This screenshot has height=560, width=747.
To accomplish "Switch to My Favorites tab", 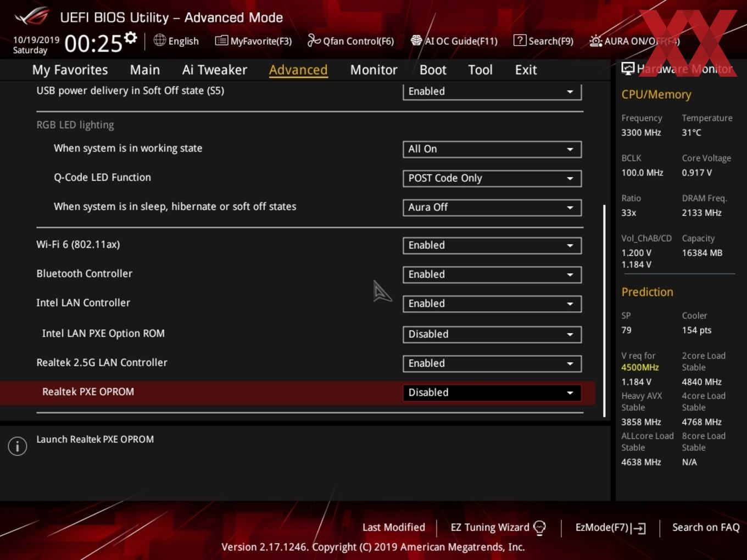I will tap(70, 70).
